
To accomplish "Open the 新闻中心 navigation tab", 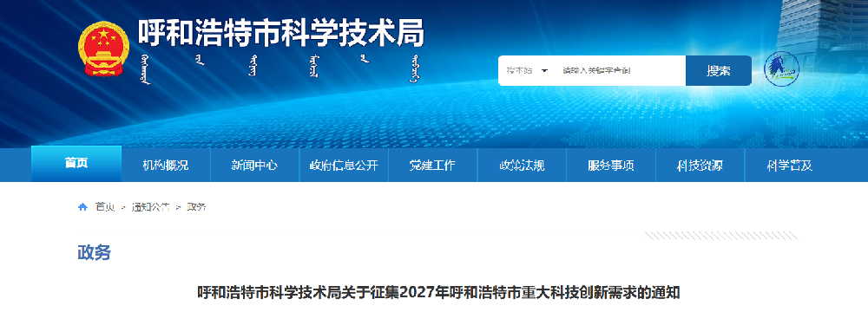I will (254, 166).
